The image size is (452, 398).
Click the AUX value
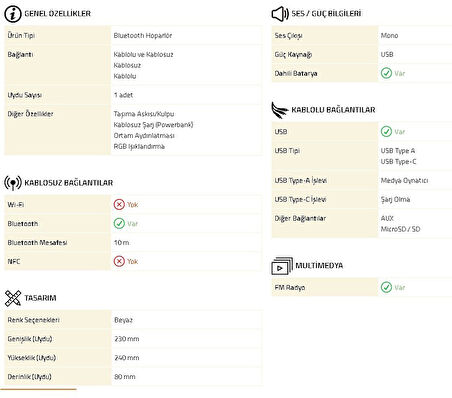(x=387, y=218)
